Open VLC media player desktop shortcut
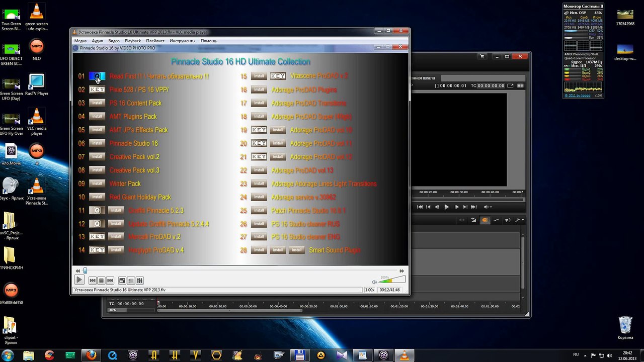Image resolution: width=644 pixels, height=362 pixels. [36, 121]
